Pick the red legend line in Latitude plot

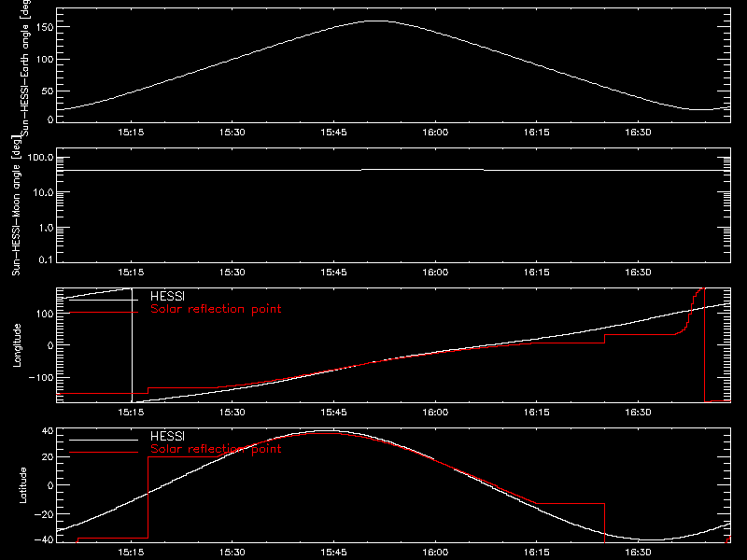104,453
